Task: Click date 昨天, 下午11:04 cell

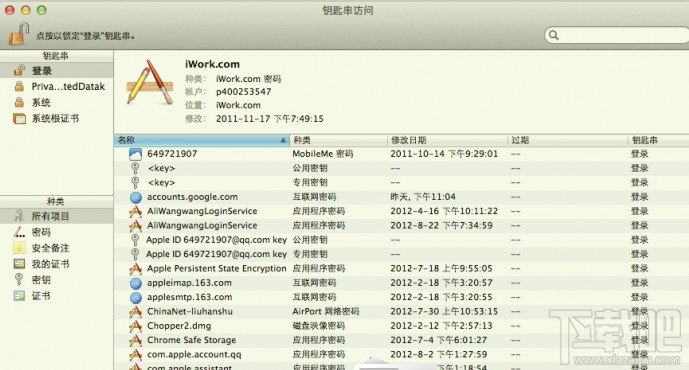Action: coord(423,197)
